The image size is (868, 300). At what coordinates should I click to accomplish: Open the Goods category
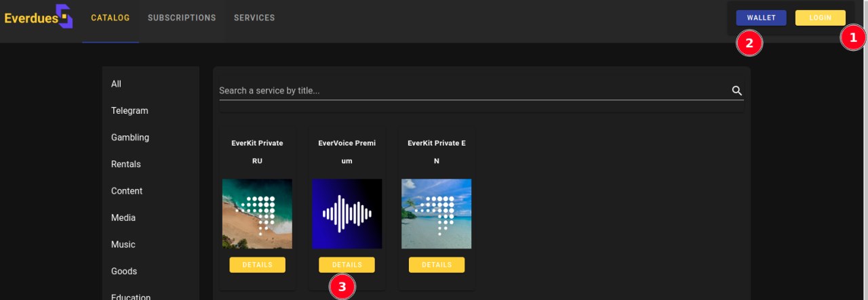coord(124,272)
